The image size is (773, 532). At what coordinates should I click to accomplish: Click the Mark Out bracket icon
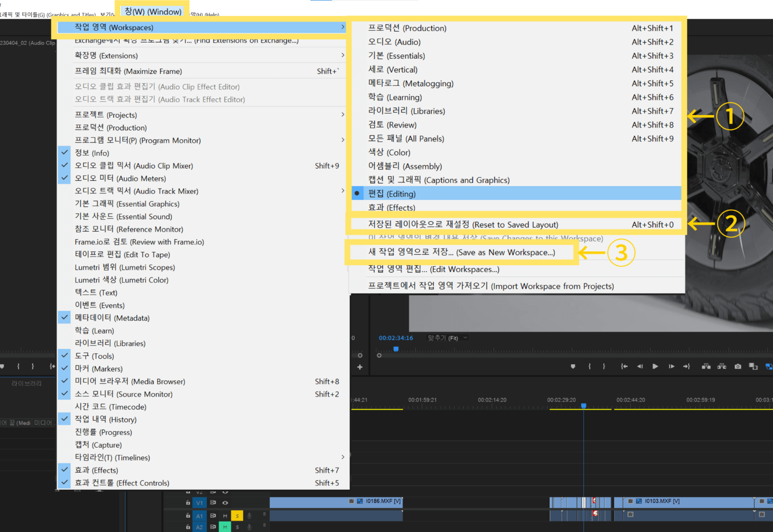(604, 366)
